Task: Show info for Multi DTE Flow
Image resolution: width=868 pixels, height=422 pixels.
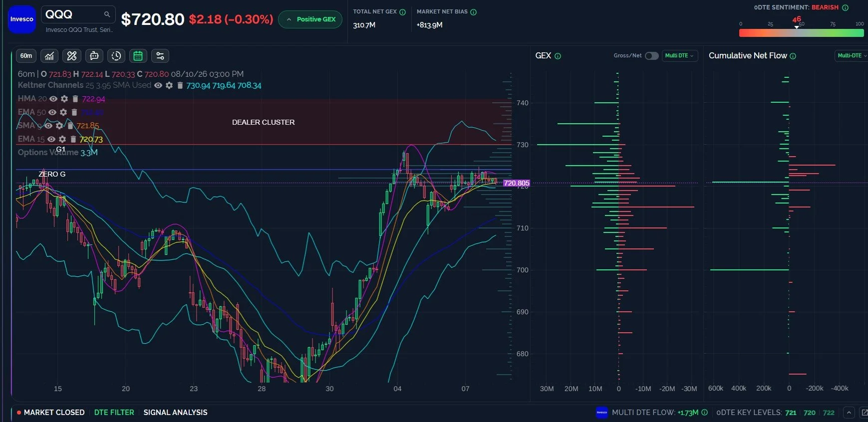Action: point(705,413)
